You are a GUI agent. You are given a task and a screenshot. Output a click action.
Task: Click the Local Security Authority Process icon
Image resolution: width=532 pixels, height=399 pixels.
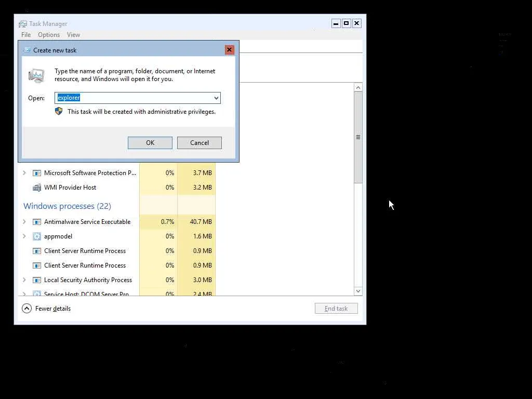click(37, 280)
